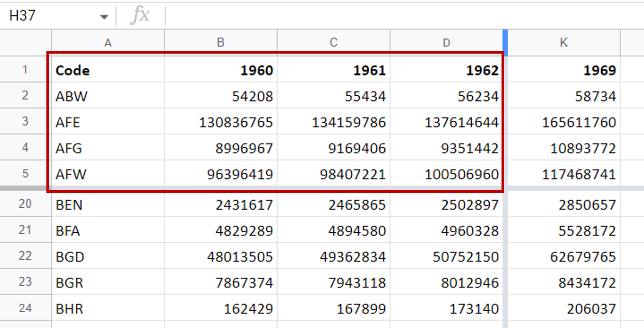Click the formula bar input area
The height and width of the screenshot is (328, 644).
tap(404, 15)
